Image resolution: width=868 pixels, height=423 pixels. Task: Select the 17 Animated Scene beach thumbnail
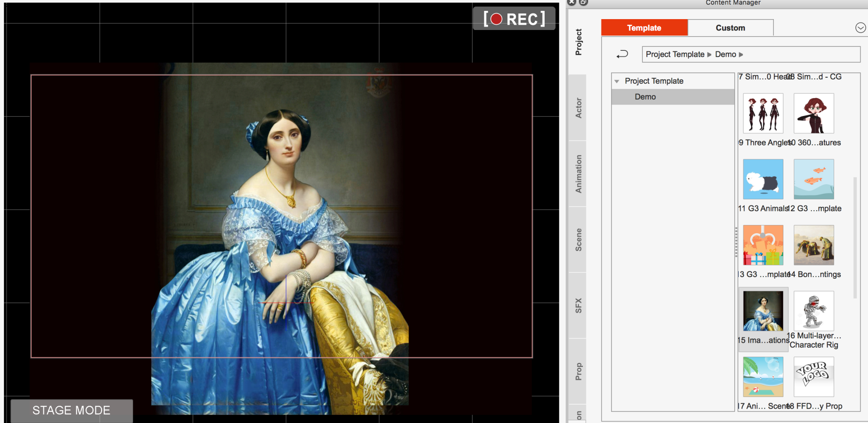click(763, 377)
